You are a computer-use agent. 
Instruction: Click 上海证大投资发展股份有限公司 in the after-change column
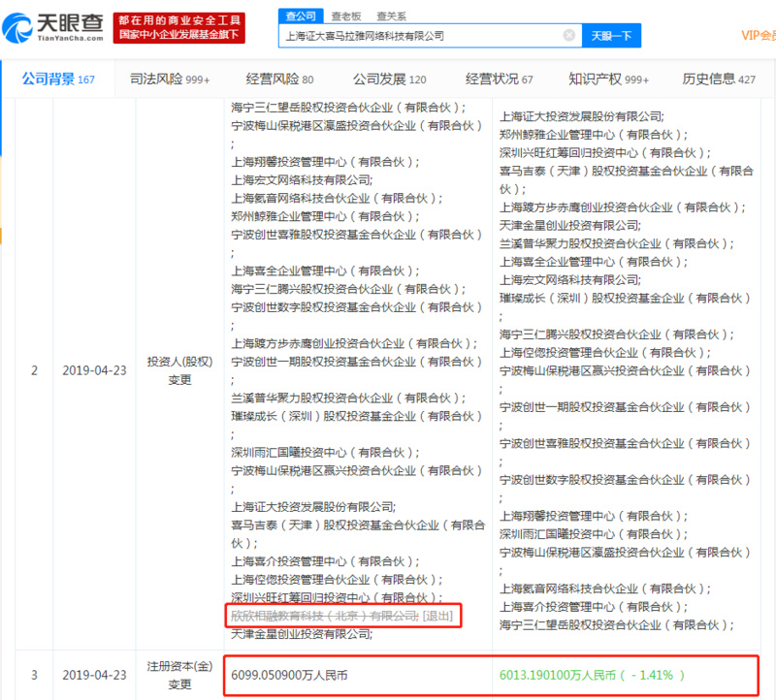click(581, 116)
